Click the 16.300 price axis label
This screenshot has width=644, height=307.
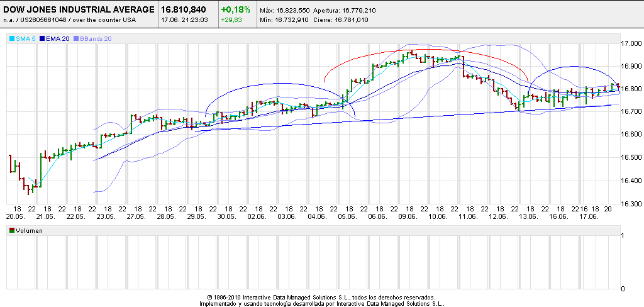(631, 204)
